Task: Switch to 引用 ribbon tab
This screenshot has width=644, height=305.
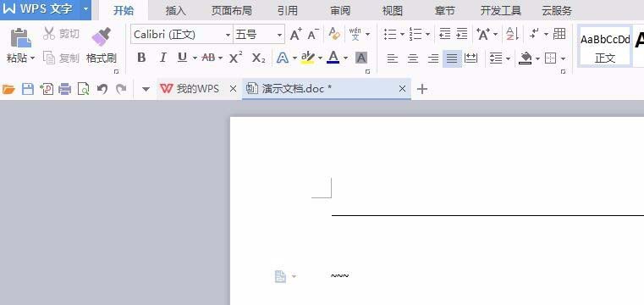Action: click(x=287, y=10)
